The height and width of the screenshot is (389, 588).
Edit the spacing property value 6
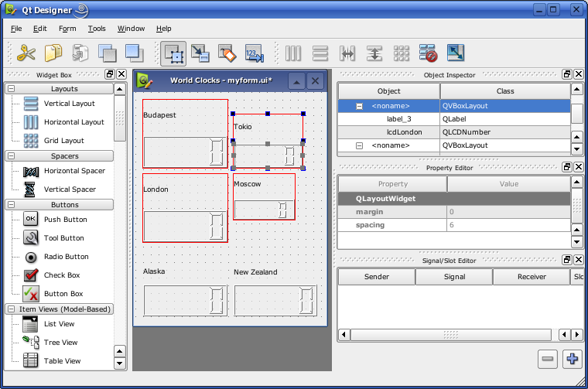pyautogui.click(x=508, y=225)
